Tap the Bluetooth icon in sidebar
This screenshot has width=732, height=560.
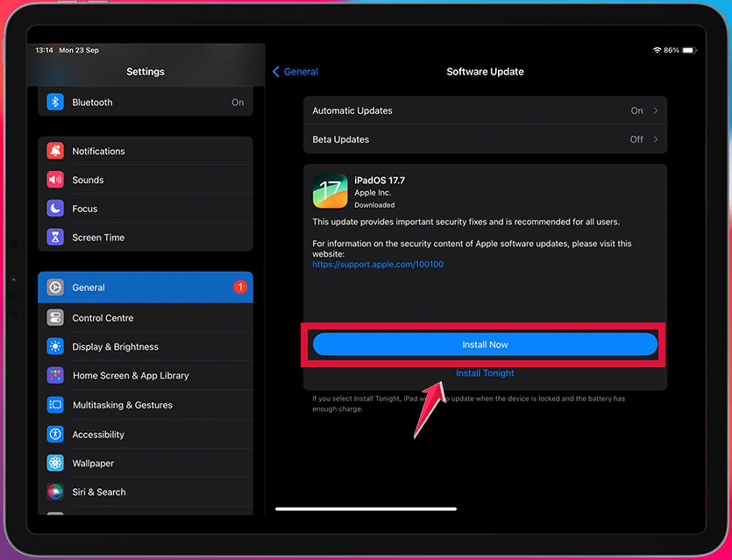(55, 102)
